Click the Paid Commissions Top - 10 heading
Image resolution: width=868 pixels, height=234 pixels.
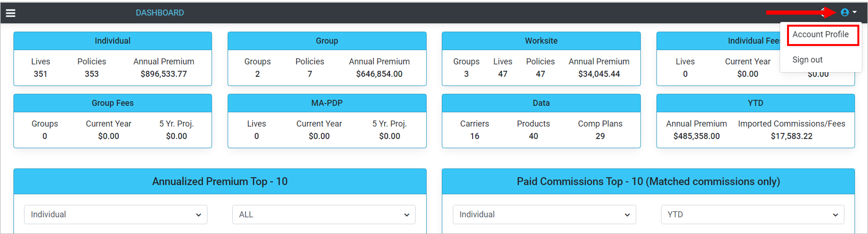coord(648,182)
